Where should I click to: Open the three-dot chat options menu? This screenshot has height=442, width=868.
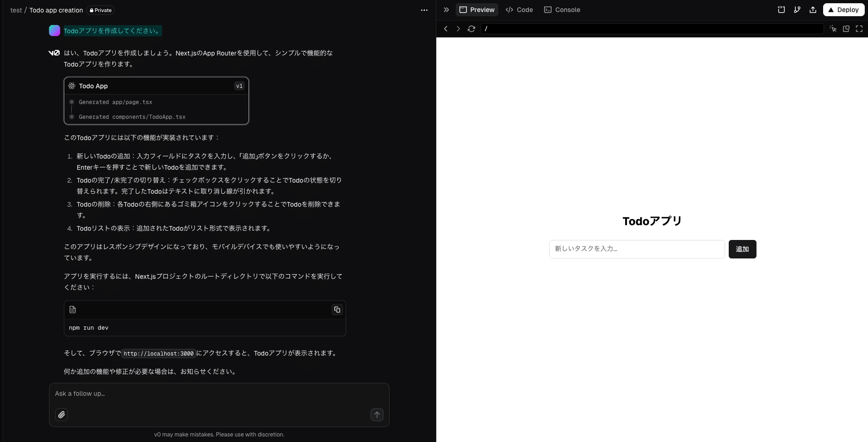[x=424, y=10]
